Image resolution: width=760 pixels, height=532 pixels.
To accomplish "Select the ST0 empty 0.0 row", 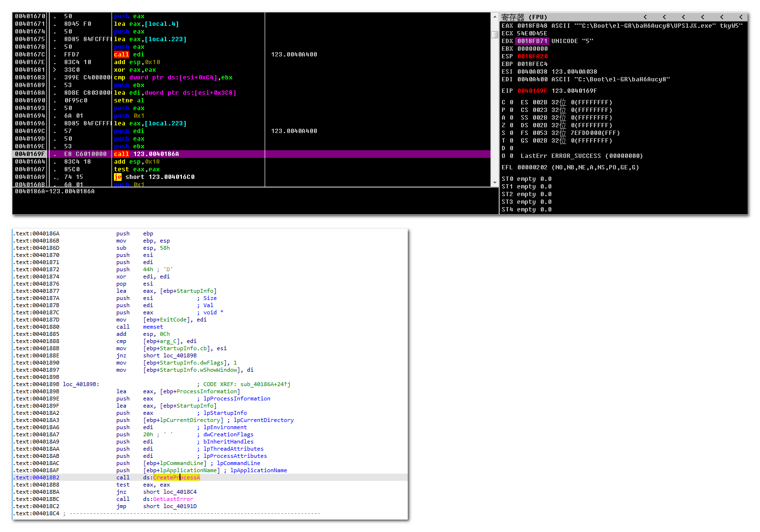I will click(526, 179).
